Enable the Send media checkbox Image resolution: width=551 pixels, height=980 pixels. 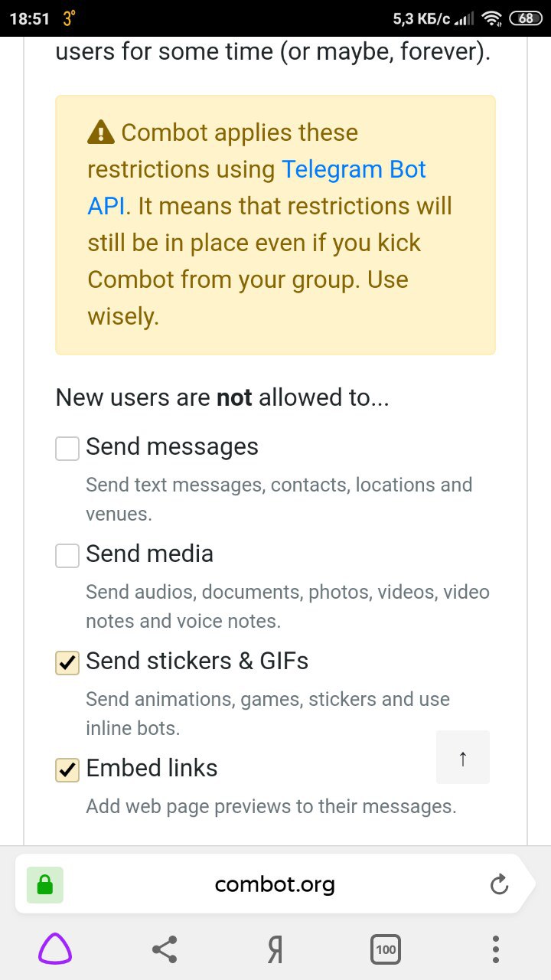pos(67,556)
